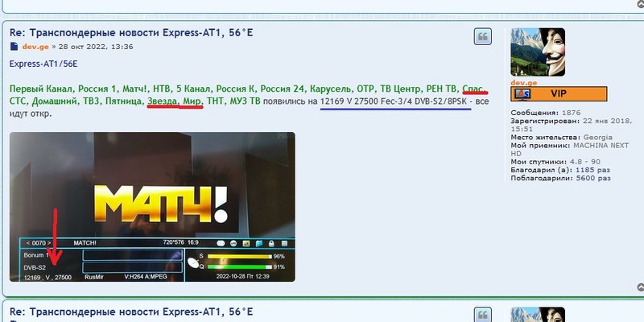Click the quote button in the first post
Image resolution: width=644 pixels, height=322 pixels.
click(x=483, y=37)
